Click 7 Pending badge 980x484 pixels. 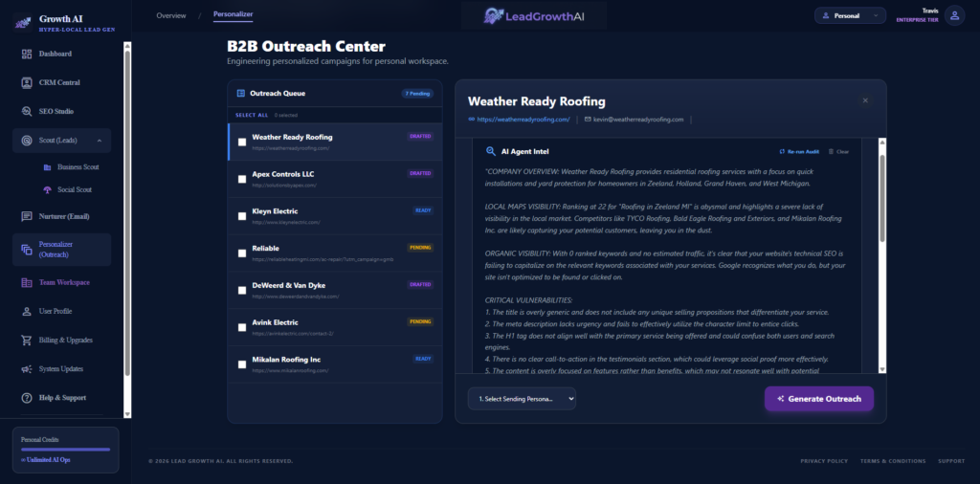coord(417,94)
